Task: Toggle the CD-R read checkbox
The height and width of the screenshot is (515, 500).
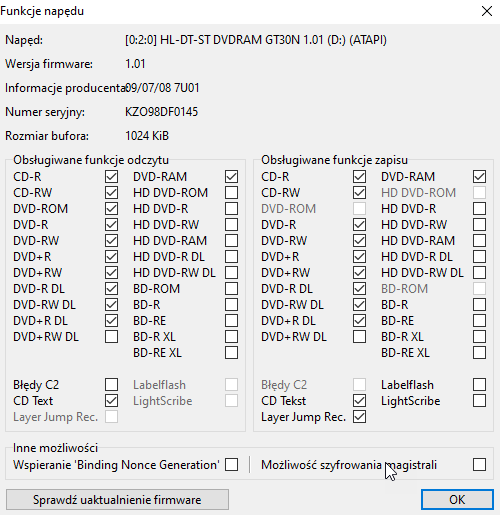Action: [111, 177]
